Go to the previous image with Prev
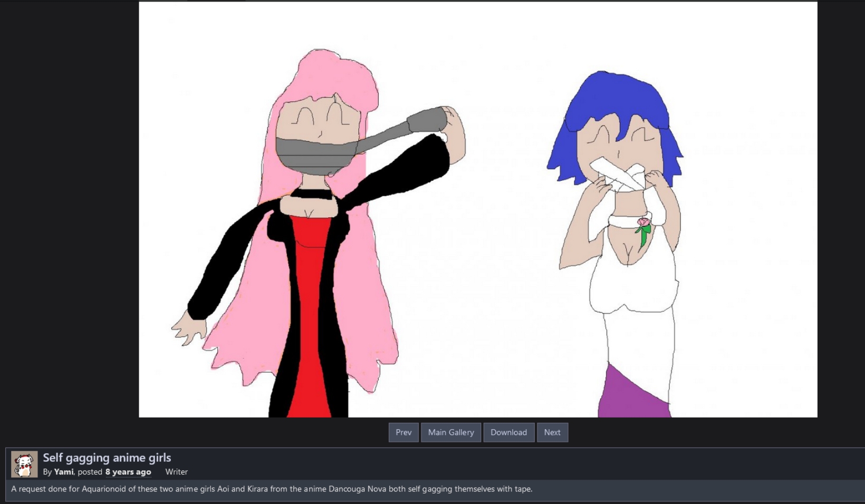Image resolution: width=865 pixels, height=504 pixels. coord(403,432)
